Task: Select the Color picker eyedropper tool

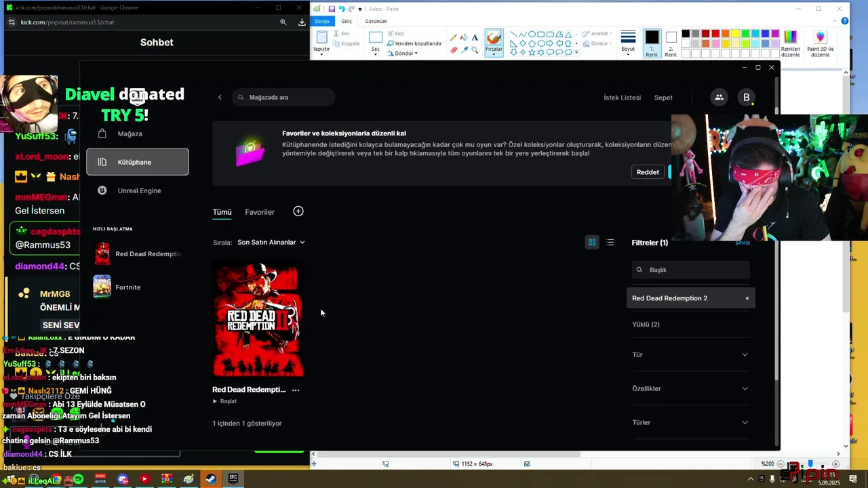Action: coord(464,49)
